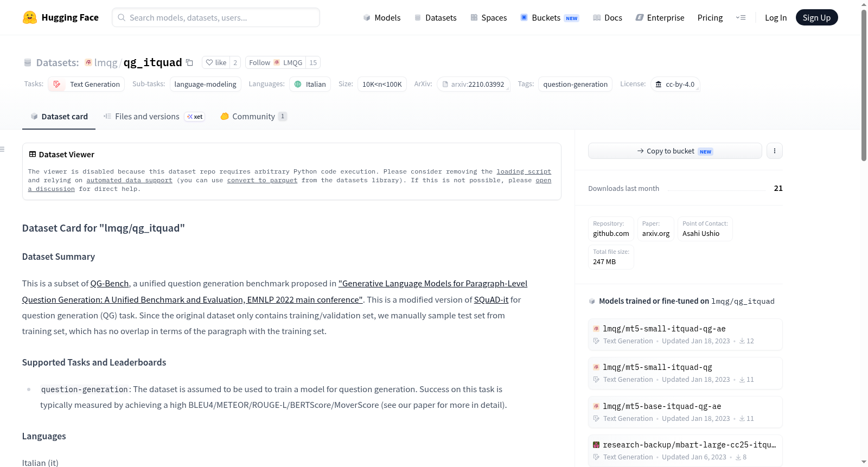Click the question-generation tag

click(x=575, y=84)
